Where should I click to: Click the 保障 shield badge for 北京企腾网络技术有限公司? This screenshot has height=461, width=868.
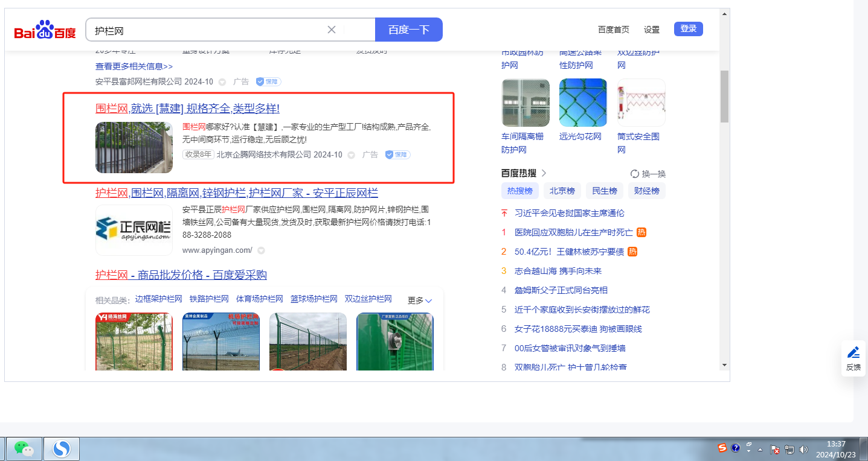pyautogui.click(x=398, y=155)
